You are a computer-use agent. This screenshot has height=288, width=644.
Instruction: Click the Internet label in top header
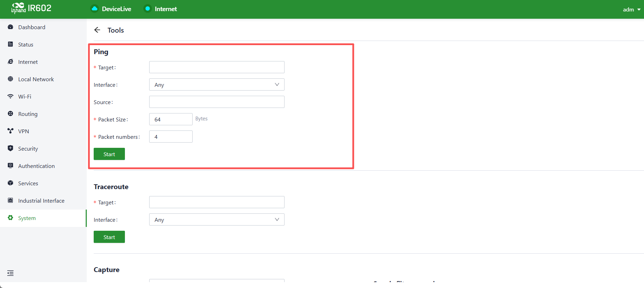[166, 9]
